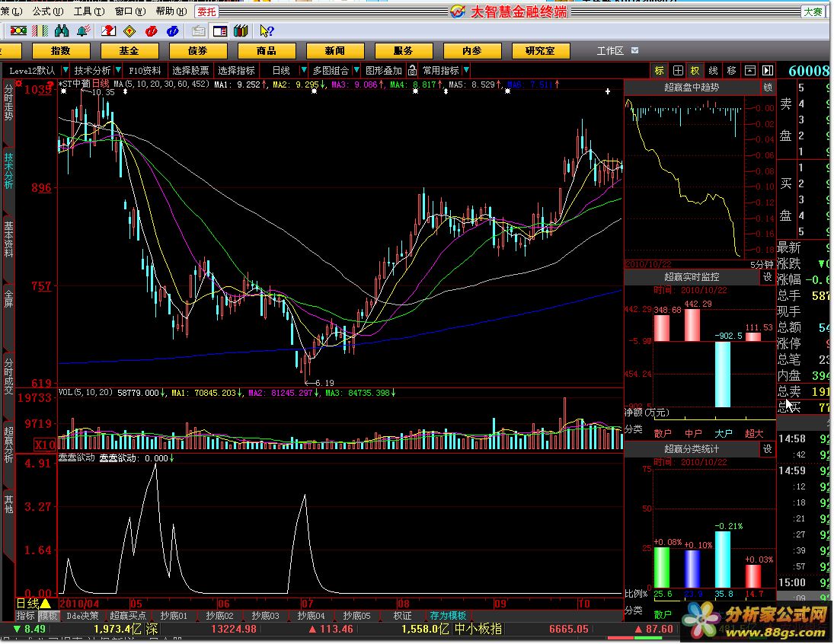This screenshot has height=644, width=834.
Task: Toggle the 指标 mode tab at bottom left
Action: click(26, 615)
